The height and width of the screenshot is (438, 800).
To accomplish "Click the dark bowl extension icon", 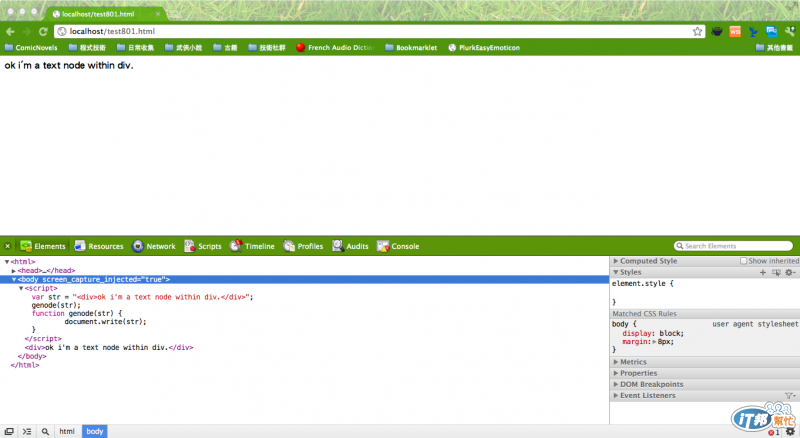I will coord(717,32).
